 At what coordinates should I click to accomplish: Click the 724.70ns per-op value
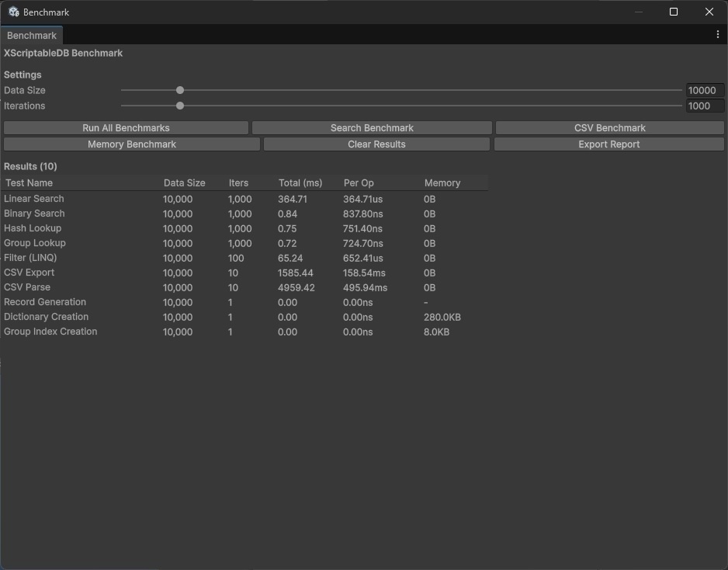pyautogui.click(x=362, y=243)
